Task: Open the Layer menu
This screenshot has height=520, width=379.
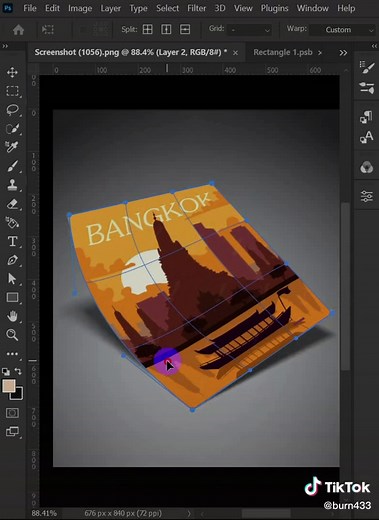Action: [x=111, y=8]
